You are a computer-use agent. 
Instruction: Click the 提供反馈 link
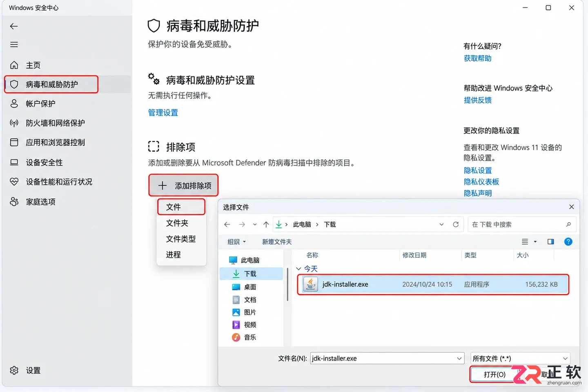(477, 100)
